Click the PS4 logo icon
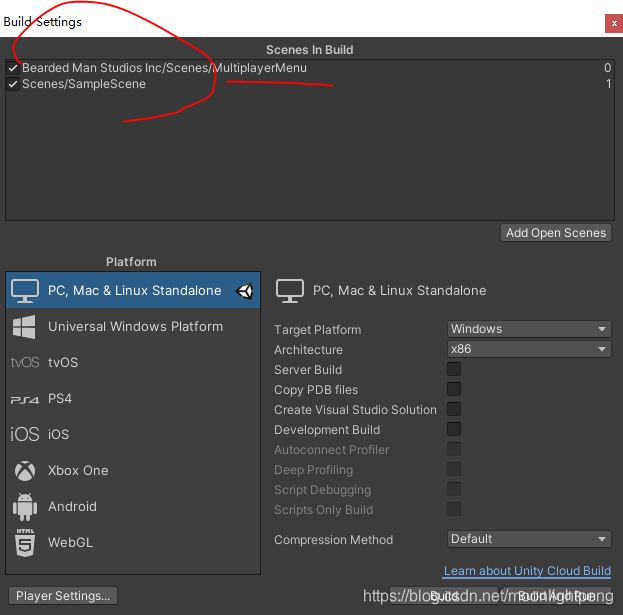 (25, 400)
